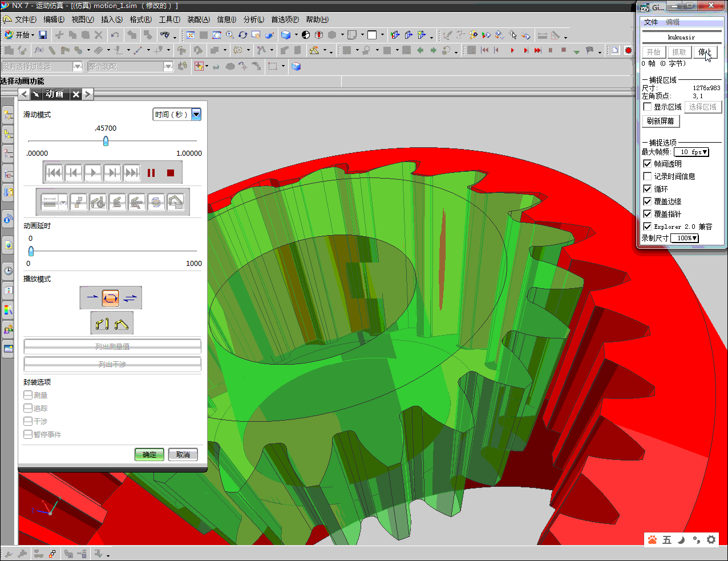
Task: Click the Baidu paw icon in IME bar
Action: coord(652,539)
